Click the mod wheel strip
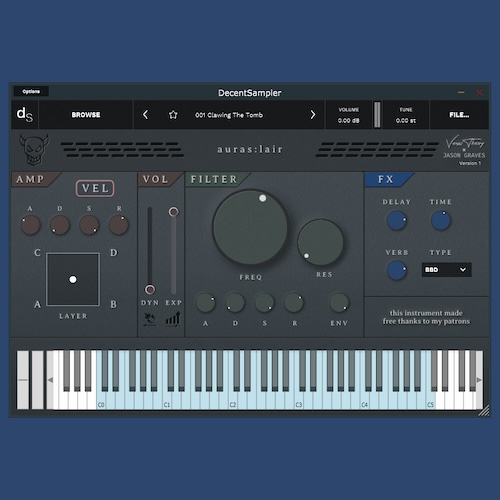Viewport: 500px width, 500px height. point(38,380)
